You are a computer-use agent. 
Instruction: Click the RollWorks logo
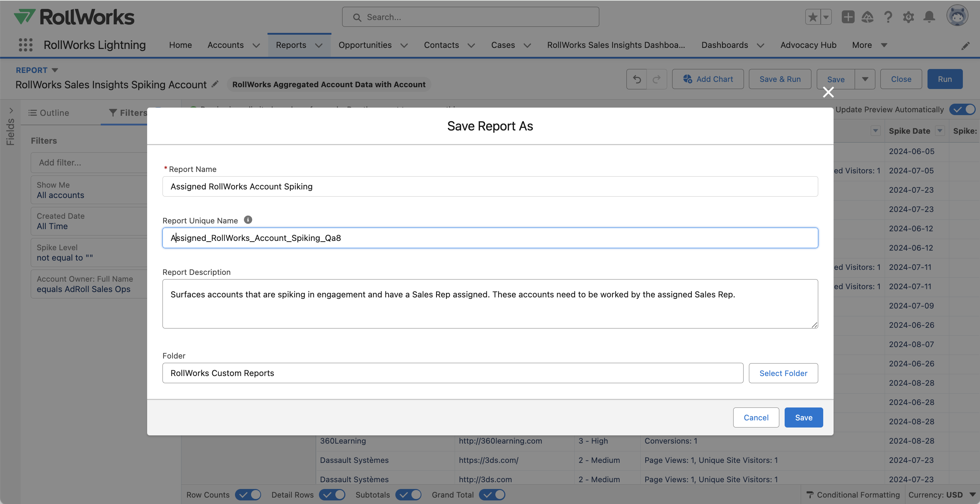click(x=74, y=17)
